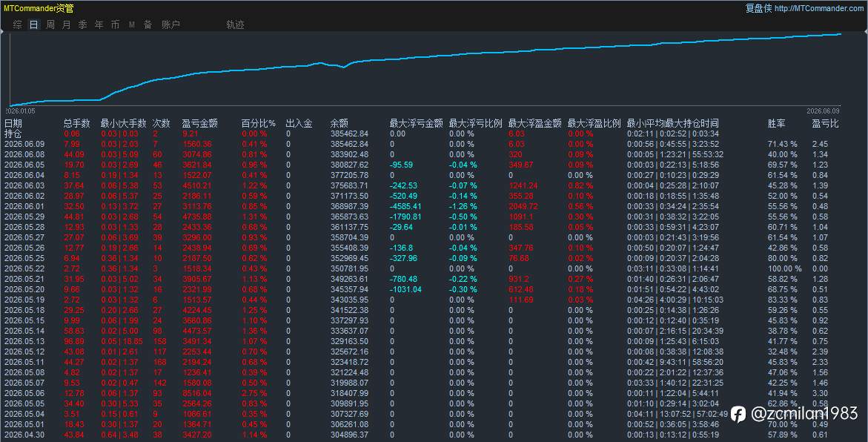Click the 最小|平均|最大持仓时间 column header
Viewport: 868px width, 442px height.
click(672, 123)
